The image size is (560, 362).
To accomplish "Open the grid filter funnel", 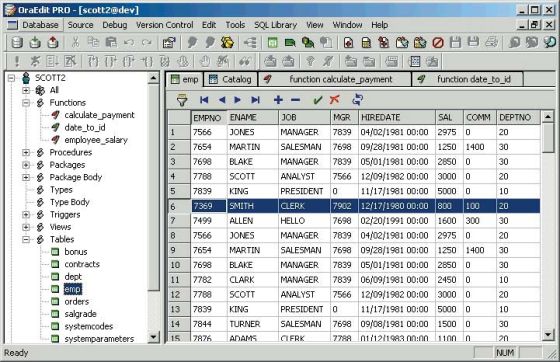I will 182,100.
